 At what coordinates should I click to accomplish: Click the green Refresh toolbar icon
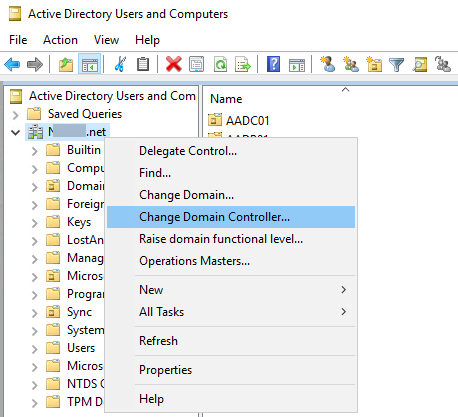coord(220,64)
